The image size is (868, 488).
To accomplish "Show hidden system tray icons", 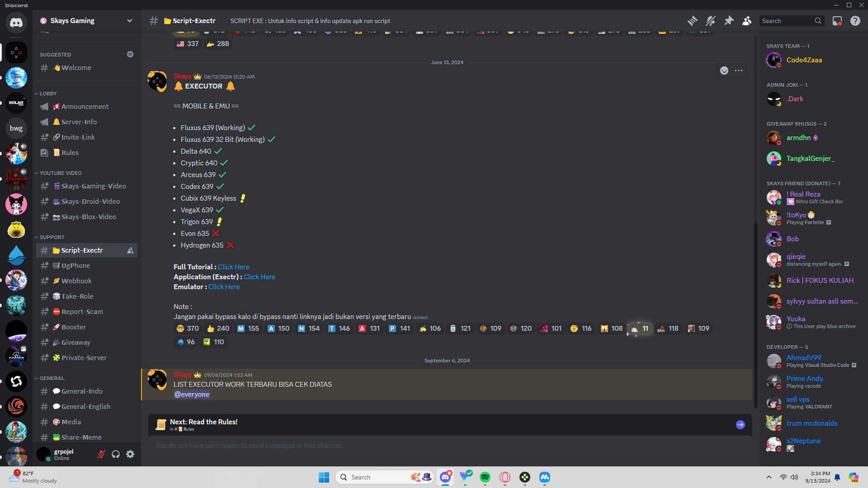I will click(769, 477).
